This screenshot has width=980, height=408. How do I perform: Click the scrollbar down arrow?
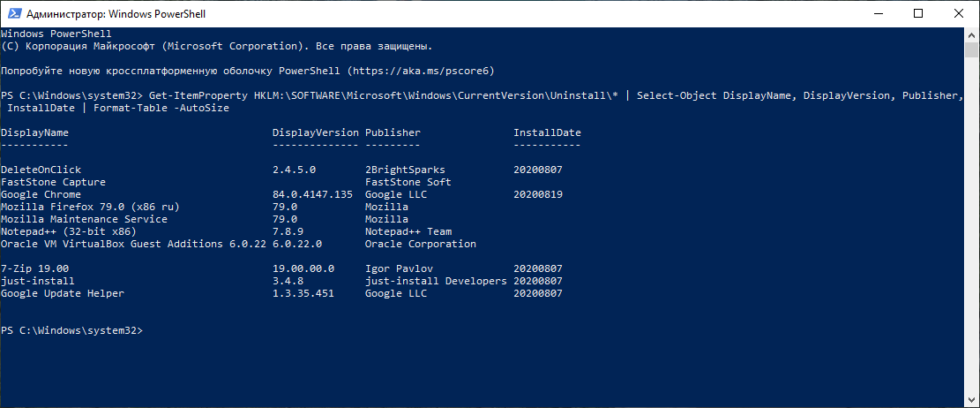pos(970,400)
